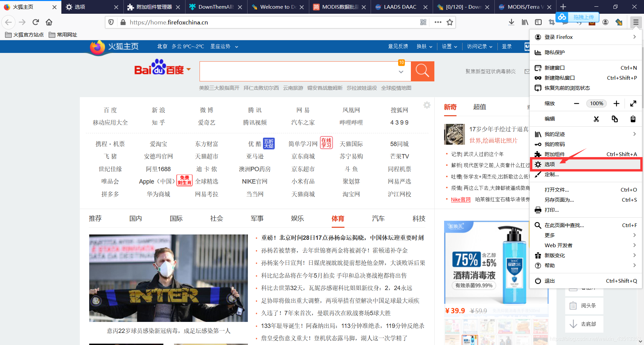Open the site grid settings gear icon
This screenshot has height=345, width=644.
(427, 105)
